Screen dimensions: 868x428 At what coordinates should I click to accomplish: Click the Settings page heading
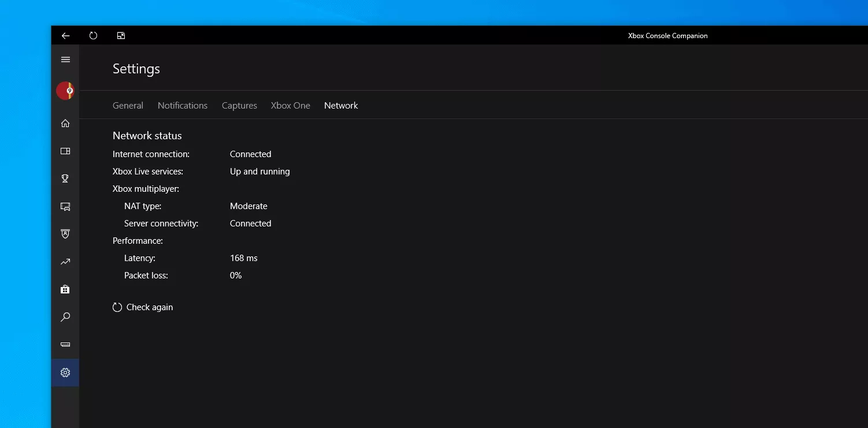pos(136,69)
